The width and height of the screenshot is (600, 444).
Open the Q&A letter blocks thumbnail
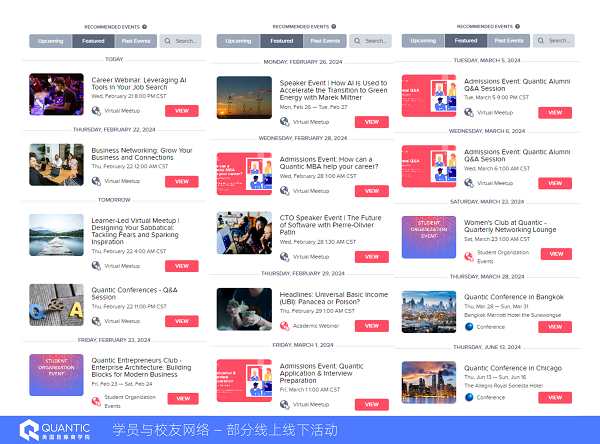tap(56, 305)
